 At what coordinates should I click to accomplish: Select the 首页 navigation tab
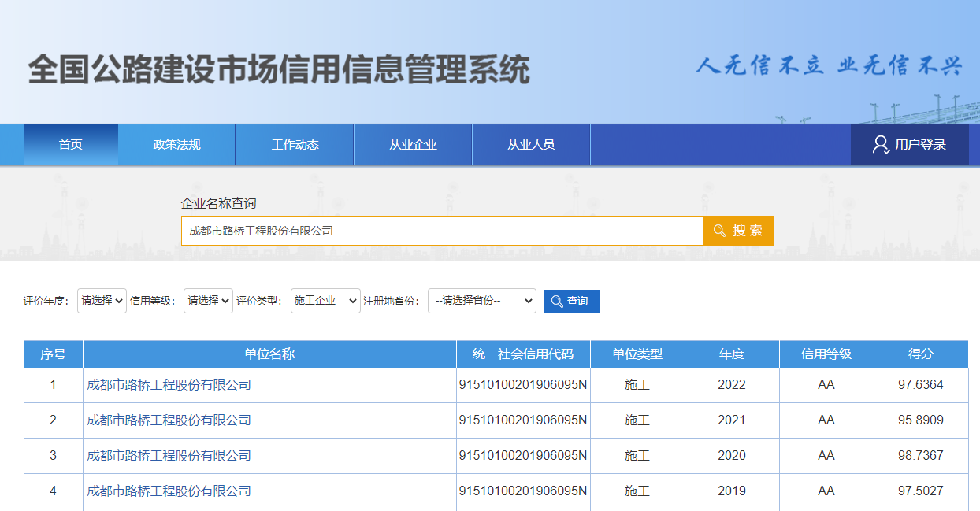pos(70,144)
